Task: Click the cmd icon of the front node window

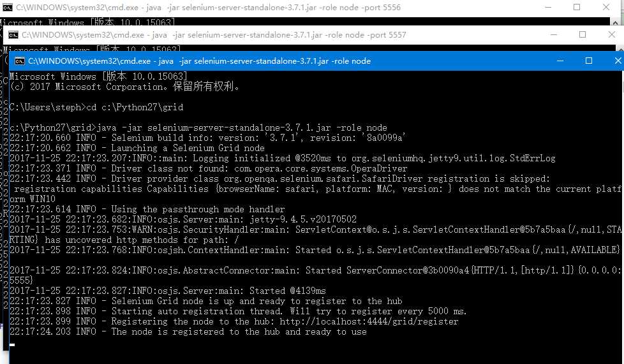Action: tap(20, 61)
